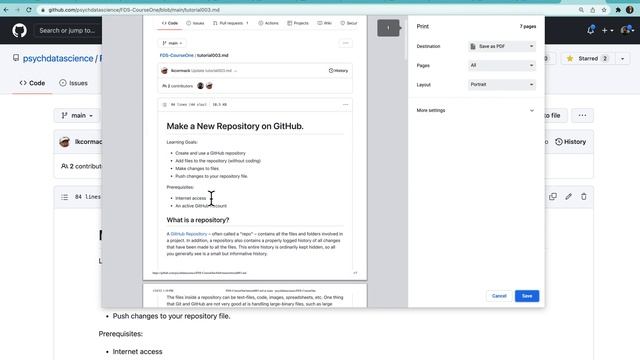
Task: Click the lock icon before the URL
Action: point(43,10)
